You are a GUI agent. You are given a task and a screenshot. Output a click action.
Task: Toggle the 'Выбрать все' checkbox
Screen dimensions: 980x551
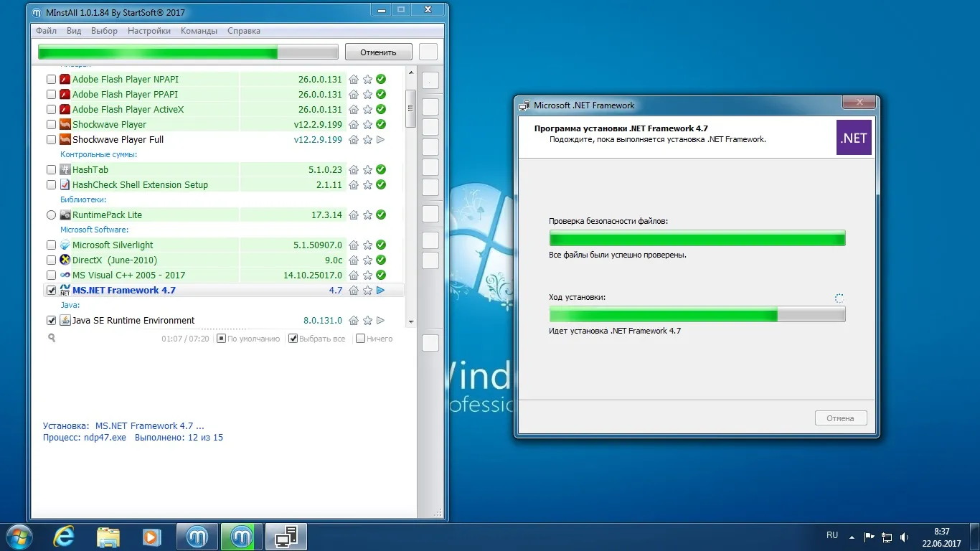[293, 339]
